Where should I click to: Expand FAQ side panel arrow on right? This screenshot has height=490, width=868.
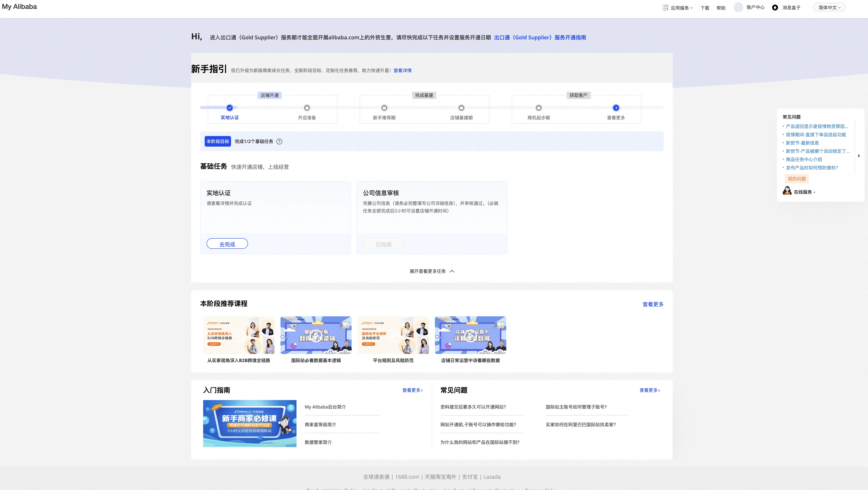point(859,156)
